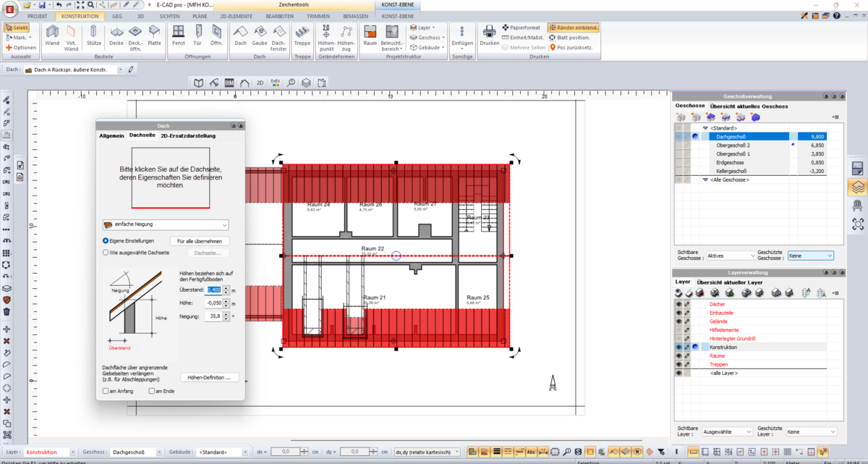Click the Optionen button
This screenshot has height=464, width=868.
(20, 47)
